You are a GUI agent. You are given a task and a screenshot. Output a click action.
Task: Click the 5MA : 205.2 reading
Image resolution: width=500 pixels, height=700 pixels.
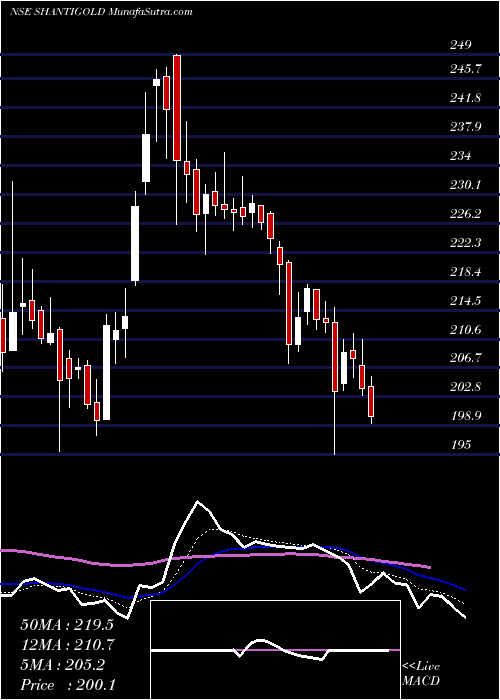pos(62,665)
